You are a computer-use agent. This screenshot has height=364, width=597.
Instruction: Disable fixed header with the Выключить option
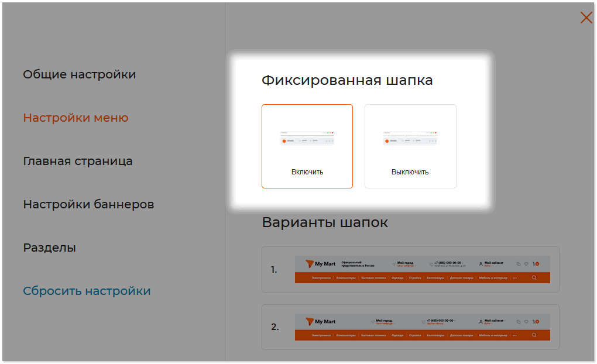(x=410, y=146)
